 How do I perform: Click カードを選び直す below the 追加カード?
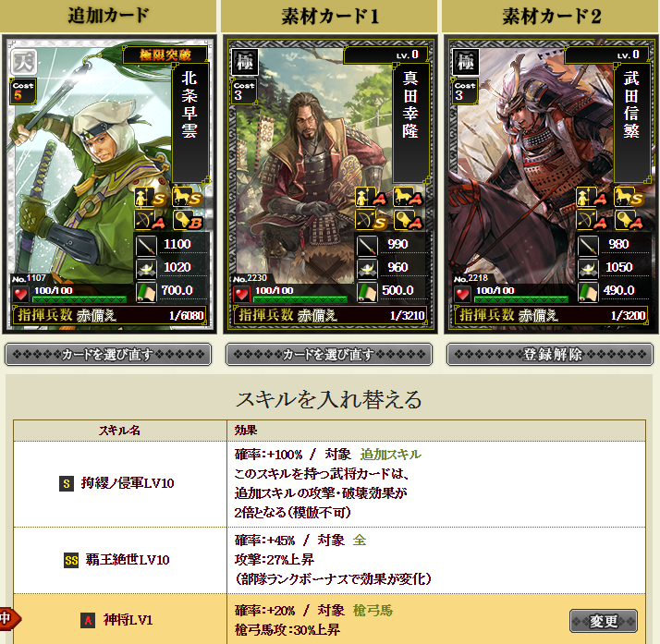(x=108, y=355)
